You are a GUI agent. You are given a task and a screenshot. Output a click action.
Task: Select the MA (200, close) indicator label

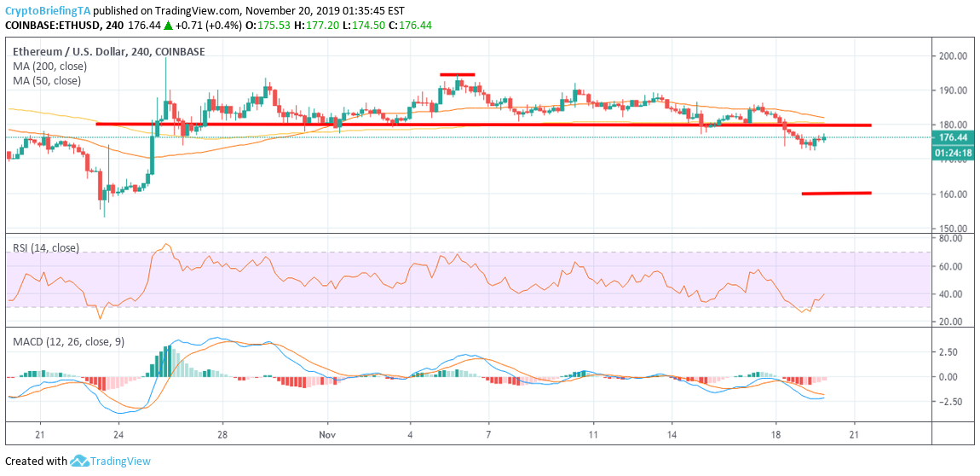point(49,67)
